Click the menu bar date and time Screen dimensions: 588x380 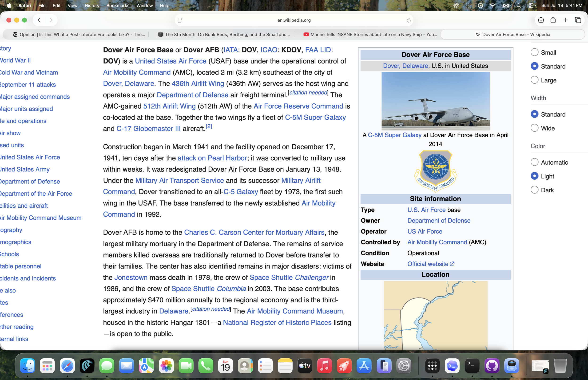[562, 5]
